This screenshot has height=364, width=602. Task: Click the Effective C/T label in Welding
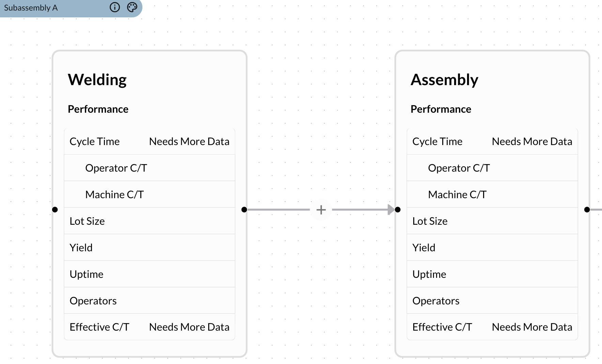click(99, 327)
